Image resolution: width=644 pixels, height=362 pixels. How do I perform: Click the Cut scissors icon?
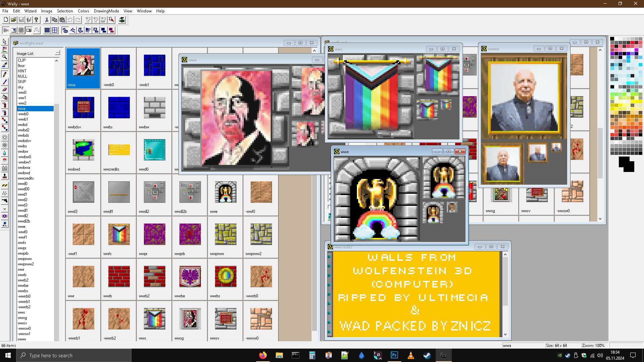click(x=47, y=20)
